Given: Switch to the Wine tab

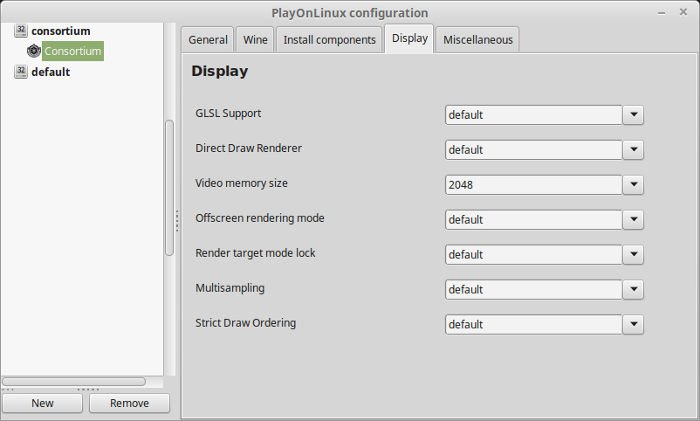Looking at the screenshot, I should click(255, 40).
